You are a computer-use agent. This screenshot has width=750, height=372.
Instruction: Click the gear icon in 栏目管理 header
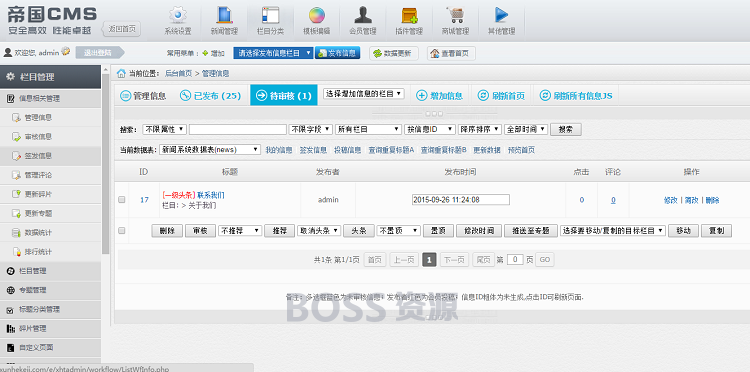(x=11, y=77)
